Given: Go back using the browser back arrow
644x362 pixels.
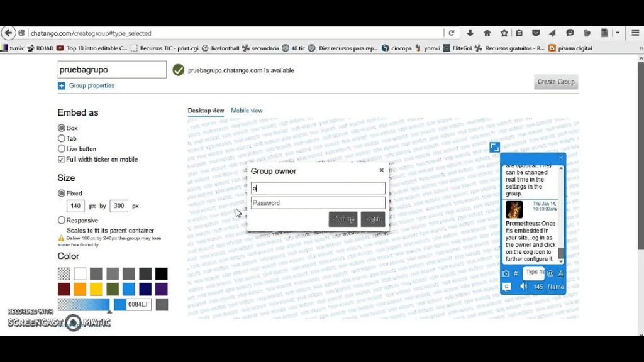Looking at the screenshot, I should [x=8, y=33].
